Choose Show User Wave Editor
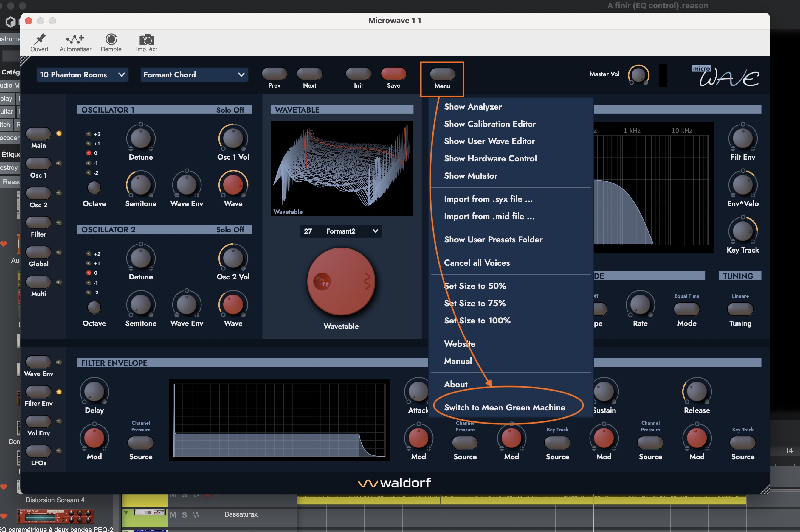Screen dimensions: 800x532 (x=511, y=141)
